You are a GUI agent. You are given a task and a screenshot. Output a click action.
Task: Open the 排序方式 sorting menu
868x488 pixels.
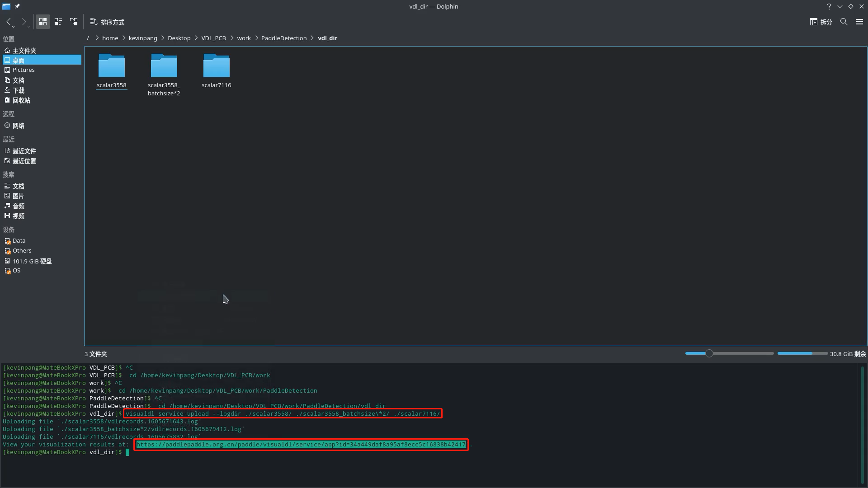107,22
